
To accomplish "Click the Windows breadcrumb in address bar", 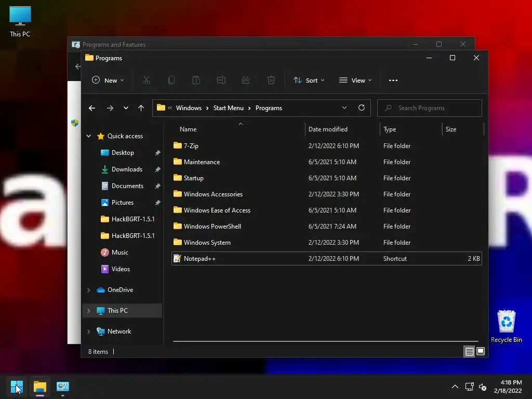I will [x=189, y=108].
